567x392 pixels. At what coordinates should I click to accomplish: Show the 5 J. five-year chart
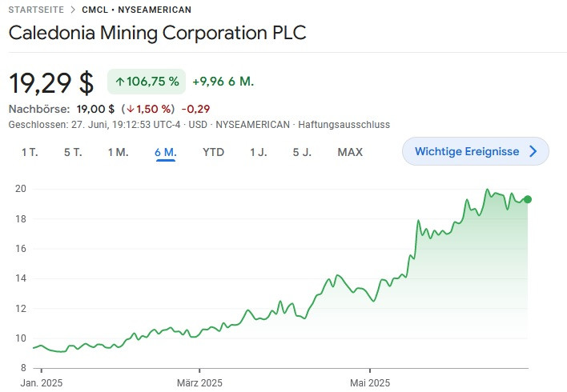301,152
